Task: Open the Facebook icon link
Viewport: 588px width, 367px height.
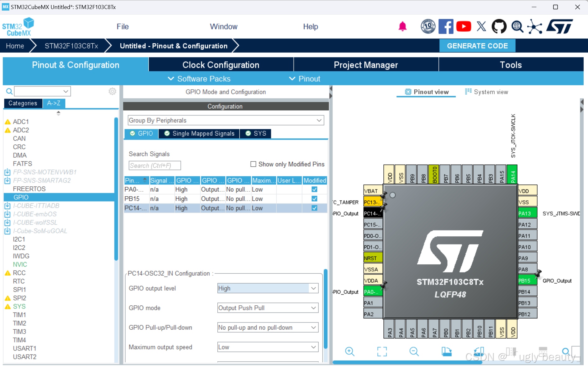Action: pos(446,26)
